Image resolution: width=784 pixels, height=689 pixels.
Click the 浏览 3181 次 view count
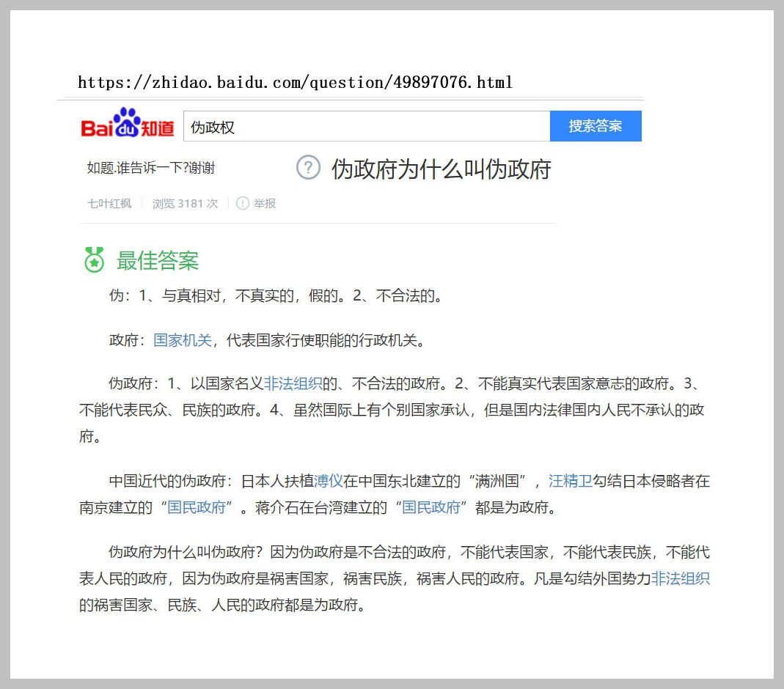(x=185, y=203)
